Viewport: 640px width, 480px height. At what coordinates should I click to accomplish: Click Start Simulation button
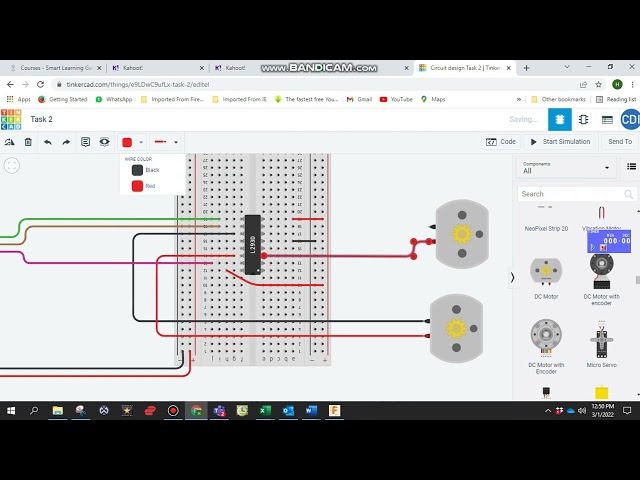(x=560, y=142)
